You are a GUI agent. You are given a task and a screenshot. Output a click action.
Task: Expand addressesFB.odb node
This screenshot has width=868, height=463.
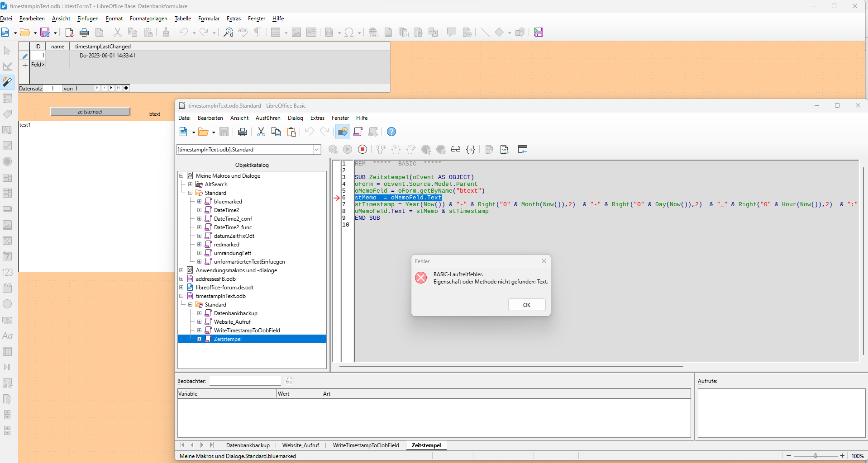181,279
